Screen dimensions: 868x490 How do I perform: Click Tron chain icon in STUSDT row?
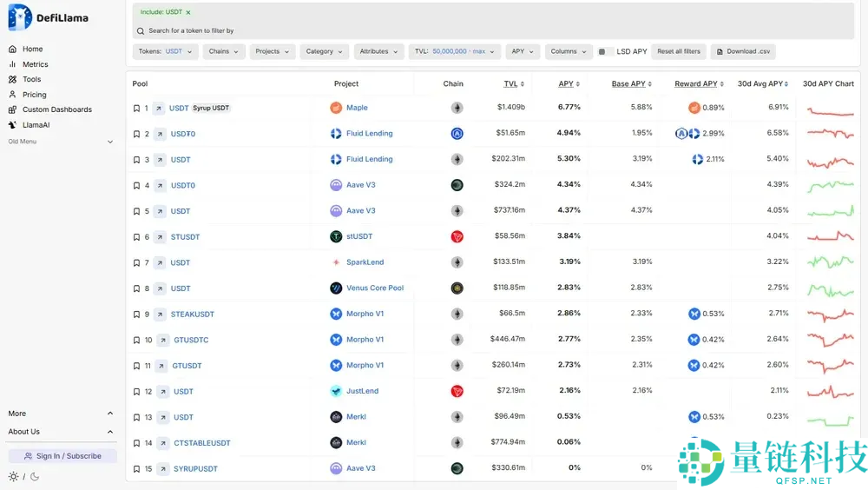point(457,236)
